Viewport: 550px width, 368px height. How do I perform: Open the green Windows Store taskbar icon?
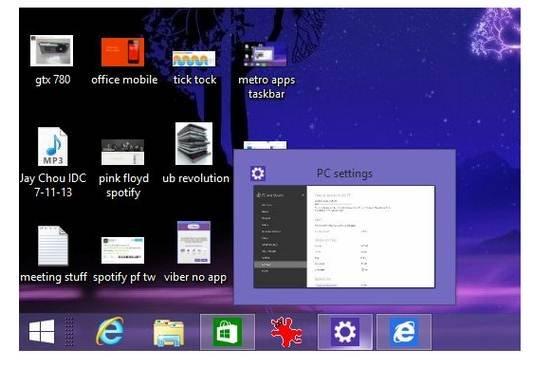tap(228, 332)
